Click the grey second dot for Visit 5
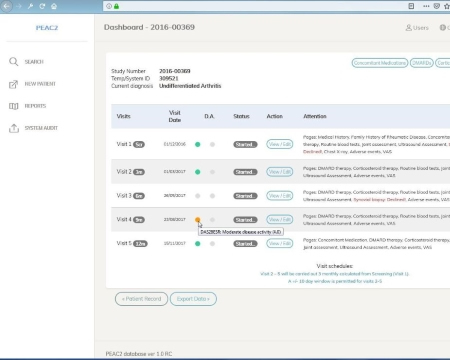 [212, 244]
